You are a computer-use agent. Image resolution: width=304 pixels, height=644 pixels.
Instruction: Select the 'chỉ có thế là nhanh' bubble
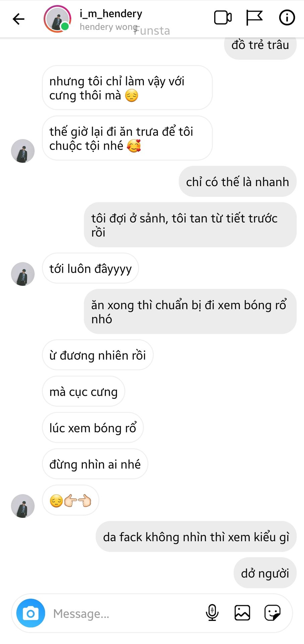click(238, 181)
